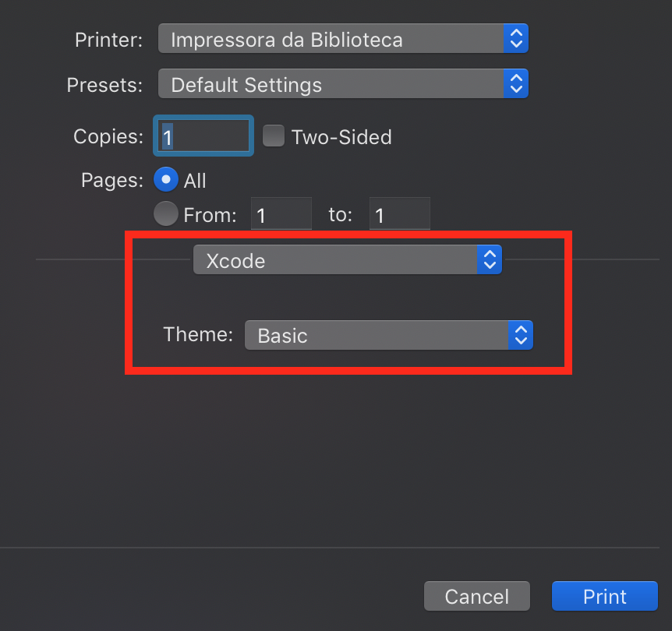Click the blue chevron arrows on Printer popup
Screen dimensions: 672x631
515,38
